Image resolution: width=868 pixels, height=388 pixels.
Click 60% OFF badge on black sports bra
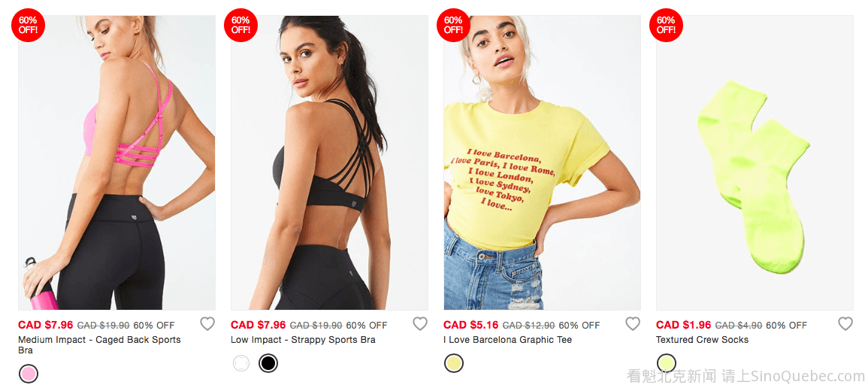point(240,25)
